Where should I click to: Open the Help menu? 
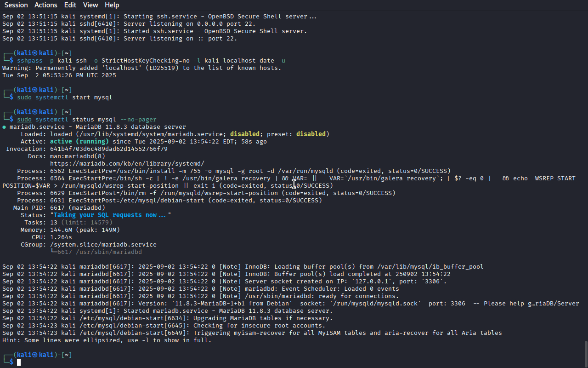[x=112, y=5]
